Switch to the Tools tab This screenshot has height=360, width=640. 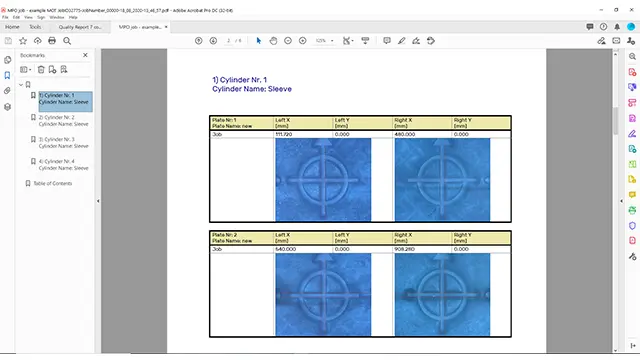(x=35, y=27)
